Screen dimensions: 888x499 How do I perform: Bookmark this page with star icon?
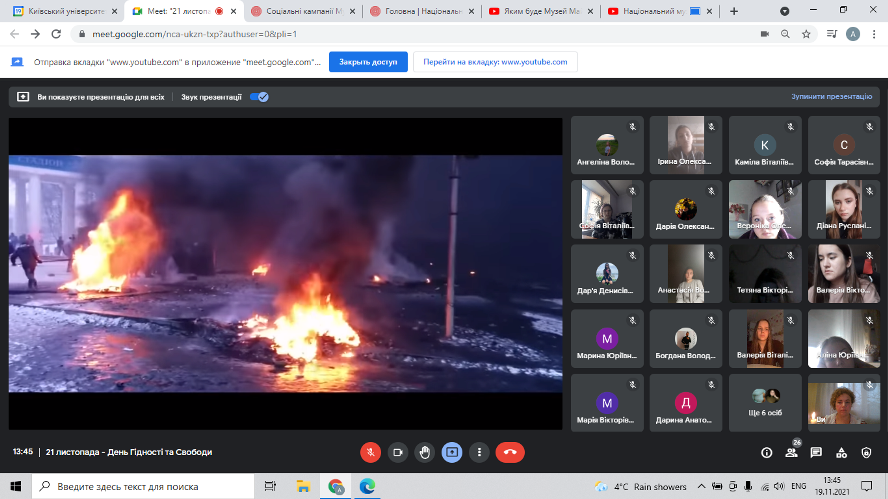(806, 34)
